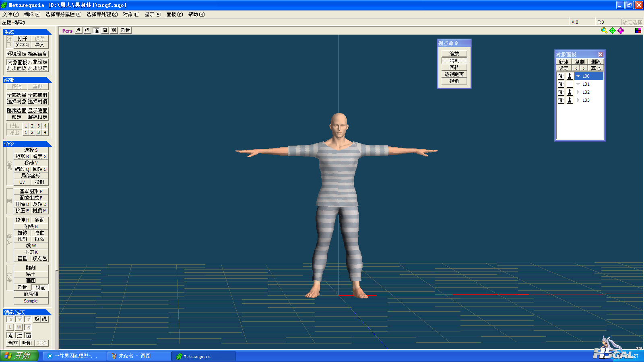Close the 对象面板 object panel
The height and width of the screenshot is (362, 644).
(601, 54)
